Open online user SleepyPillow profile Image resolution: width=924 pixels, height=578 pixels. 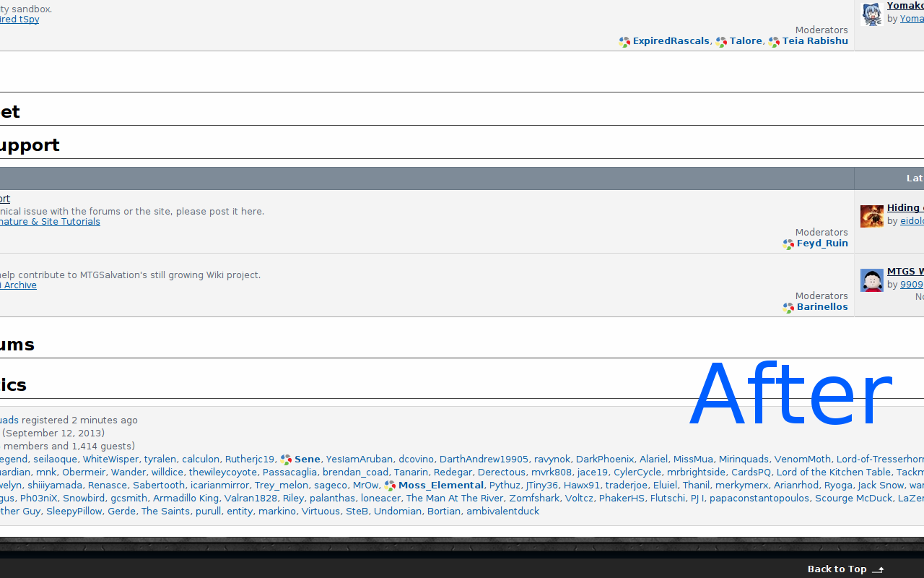[x=74, y=512]
